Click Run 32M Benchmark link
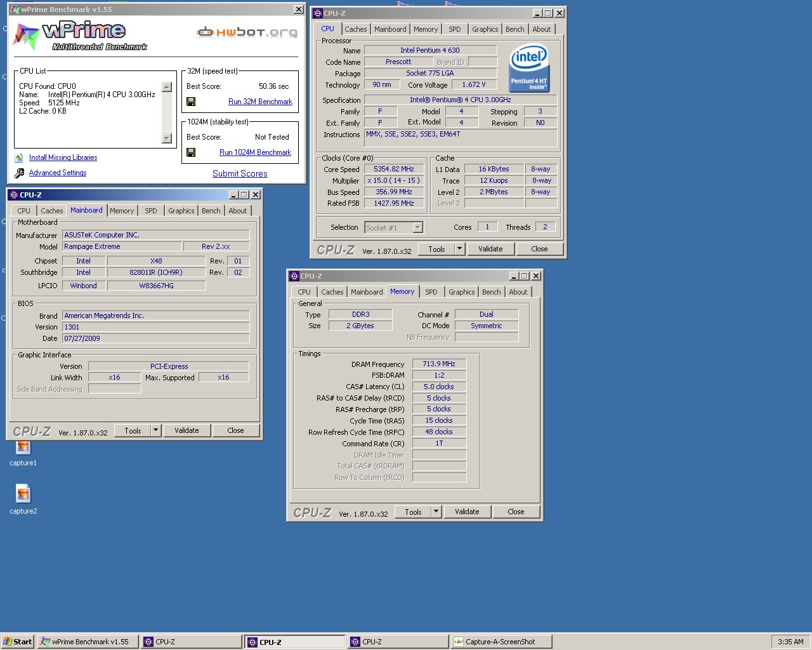The width and height of the screenshot is (812, 650). tap(260, 102)
